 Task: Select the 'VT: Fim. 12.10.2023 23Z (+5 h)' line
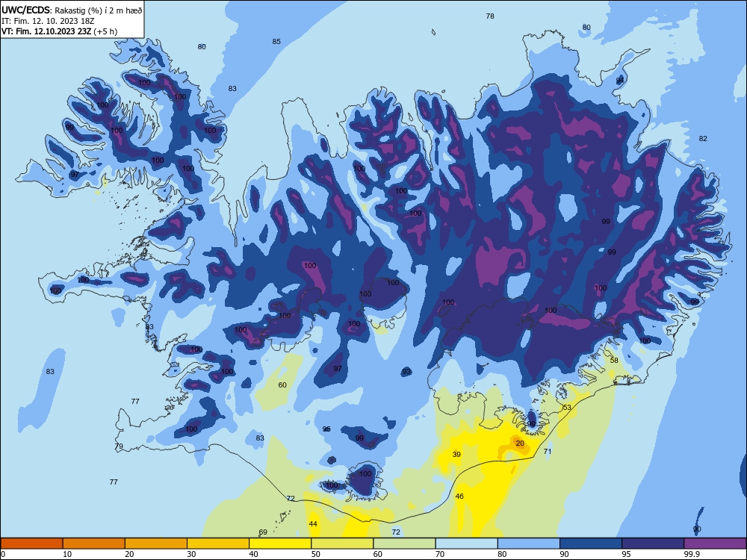pyautogui.click(x=59, y=31)
